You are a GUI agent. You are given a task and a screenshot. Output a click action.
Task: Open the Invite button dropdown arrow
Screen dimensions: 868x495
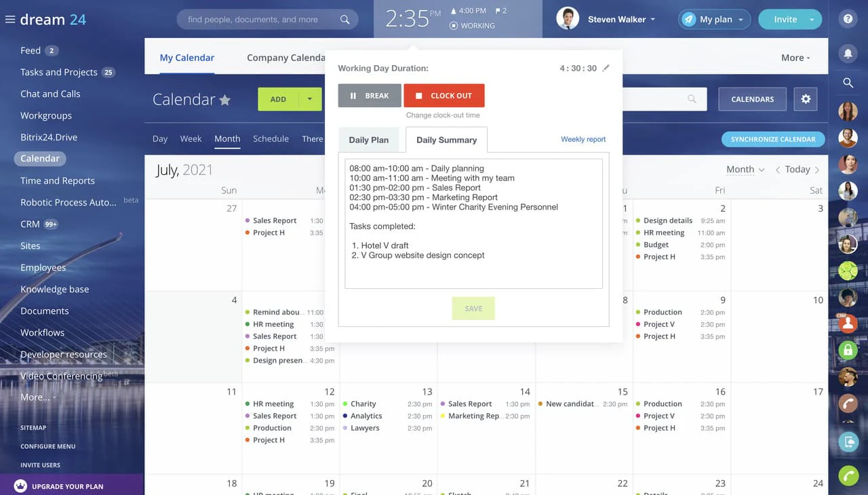pyautogui.click(x=812, y=20)
